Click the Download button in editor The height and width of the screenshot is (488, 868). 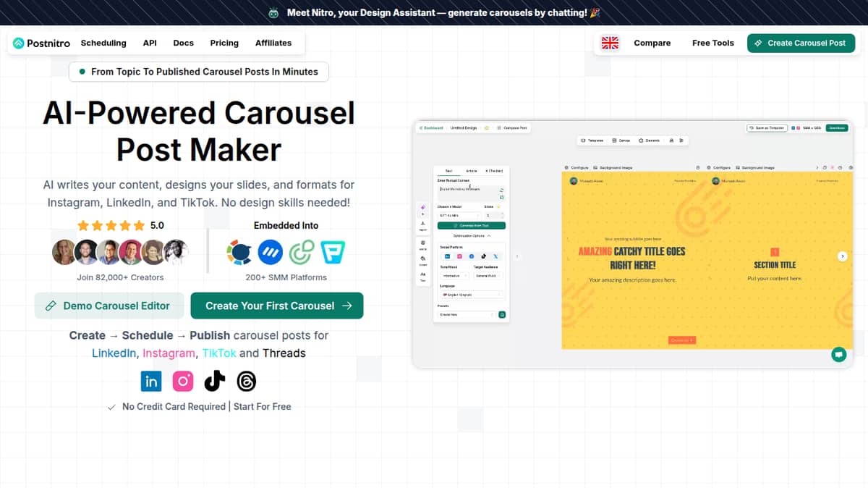click(837, 127)
